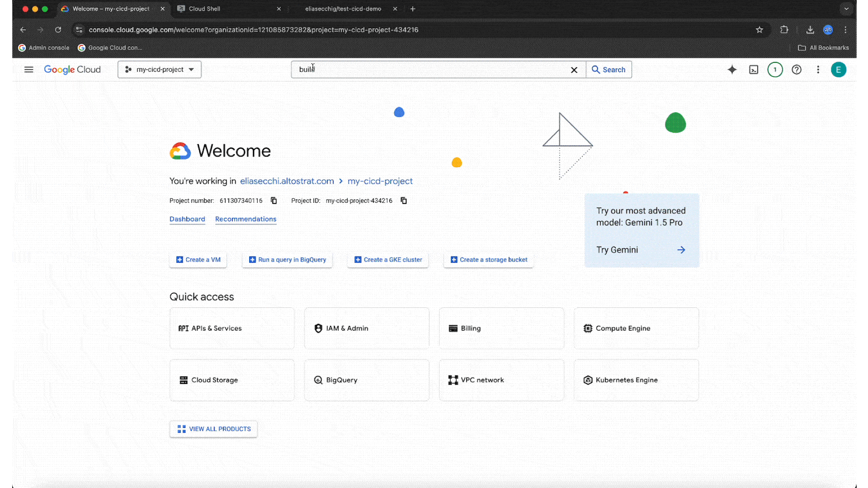Viewport: 868px width, 488px height.
Task: Open the Google Cloud con... bookmark
Action: click(x=110, y=47)
